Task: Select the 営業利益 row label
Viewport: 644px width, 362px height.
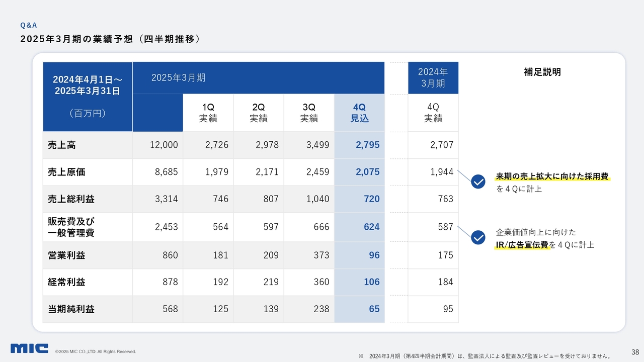Action: click(x=66, y=255)
